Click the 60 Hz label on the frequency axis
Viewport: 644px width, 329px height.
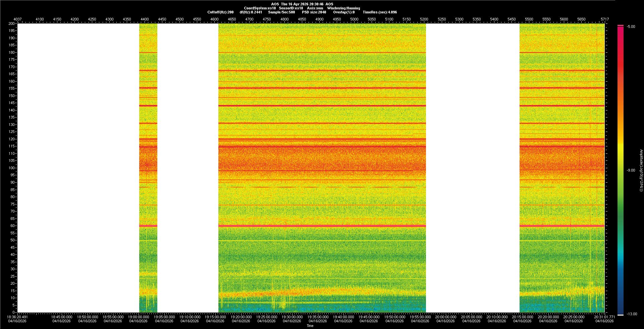click(12, 226)
